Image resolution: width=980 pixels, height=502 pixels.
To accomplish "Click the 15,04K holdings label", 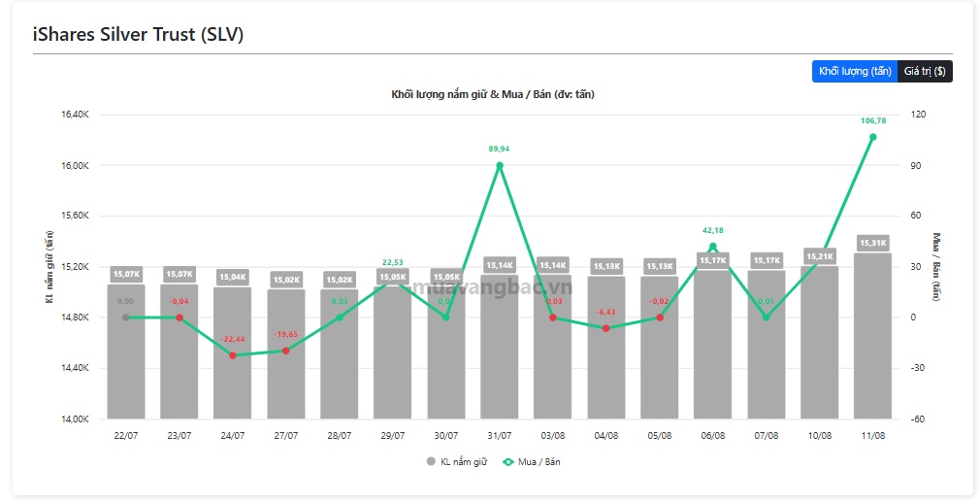I will click(x=233, y=277).
